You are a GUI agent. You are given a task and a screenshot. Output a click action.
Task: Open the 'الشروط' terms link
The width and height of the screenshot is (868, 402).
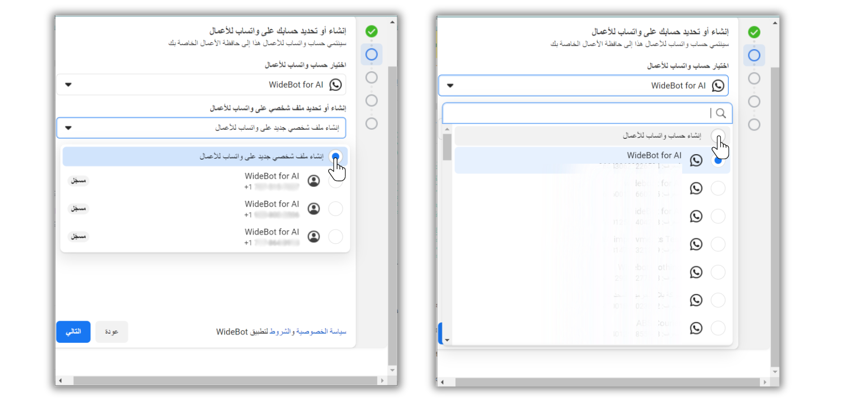pyautogui.click(x=280, y=331)
